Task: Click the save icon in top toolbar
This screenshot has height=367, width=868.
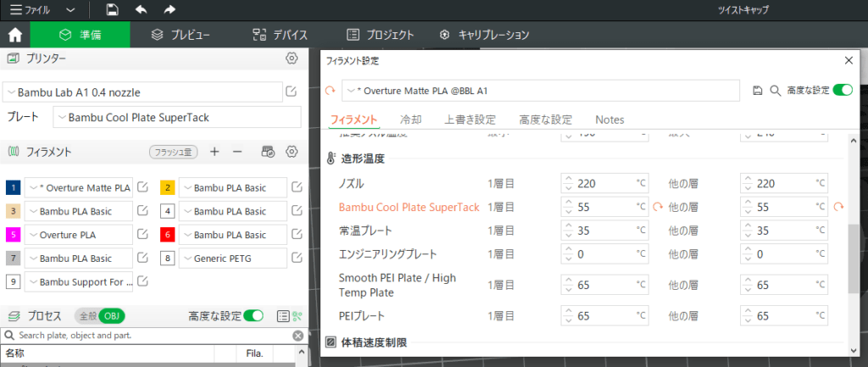Action: point(113,9)
